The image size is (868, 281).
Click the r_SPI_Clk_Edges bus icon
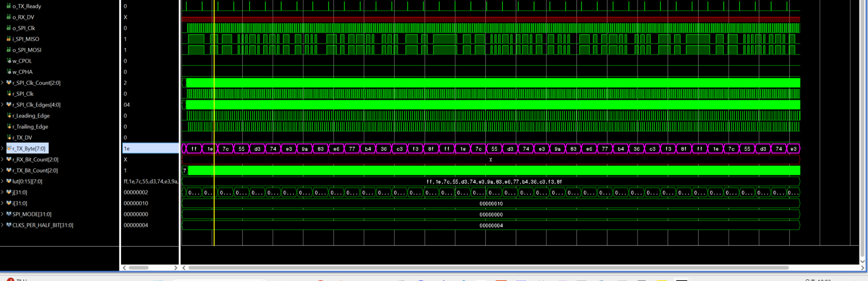[9, 105]
